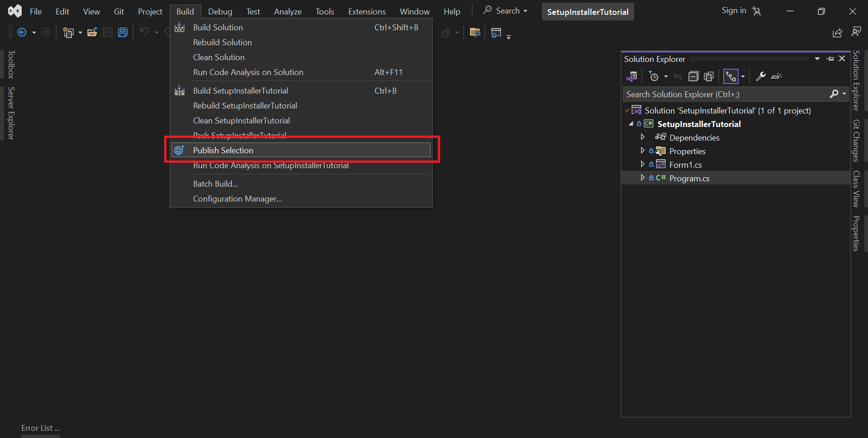Toggle auto-hide pin on Solution Explorer
Image resolution: width=868 pixels, height=438 pixels.
830,59
